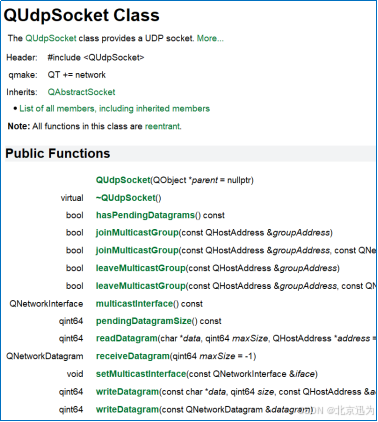Click the 'virtual' keyword beside ~QUdpSocket
Screen dimensions: 378x422
72,198
